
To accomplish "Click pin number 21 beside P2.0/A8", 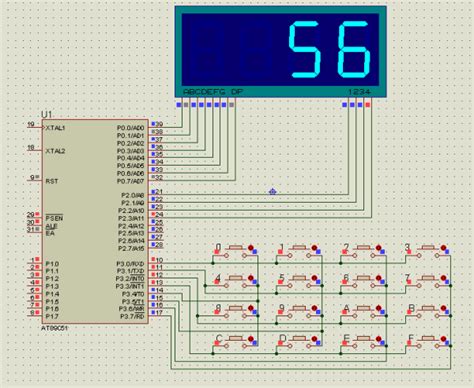I will coord(159,192).
